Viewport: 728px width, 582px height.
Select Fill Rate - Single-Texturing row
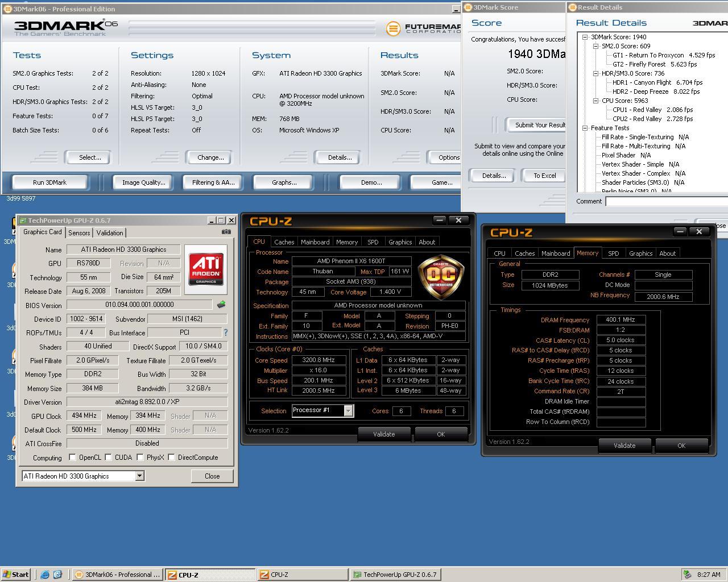pyautogui.click(x=645, y=137)
